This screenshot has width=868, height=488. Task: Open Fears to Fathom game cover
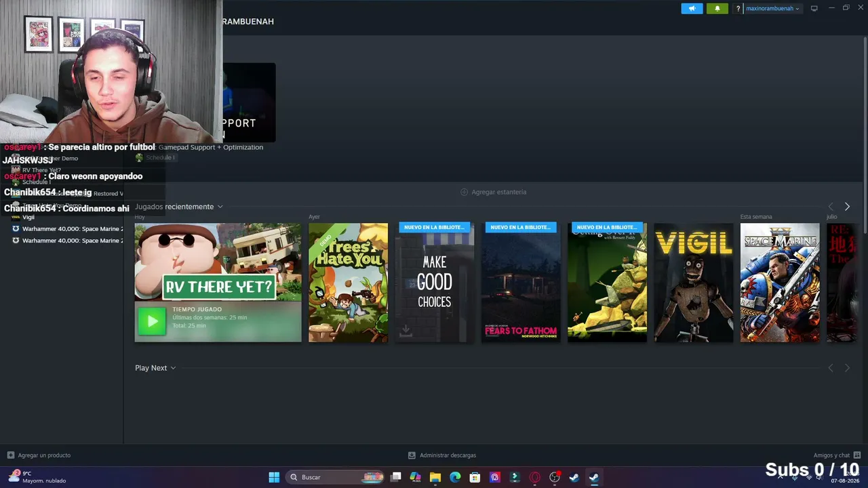pyautogui.click(x=521, y=283)
